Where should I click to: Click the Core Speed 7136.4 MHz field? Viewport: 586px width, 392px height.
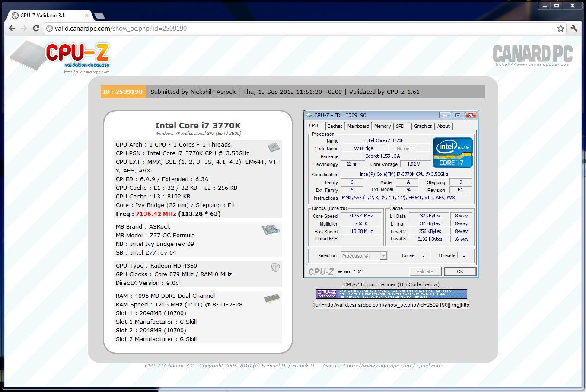(361, 216)
